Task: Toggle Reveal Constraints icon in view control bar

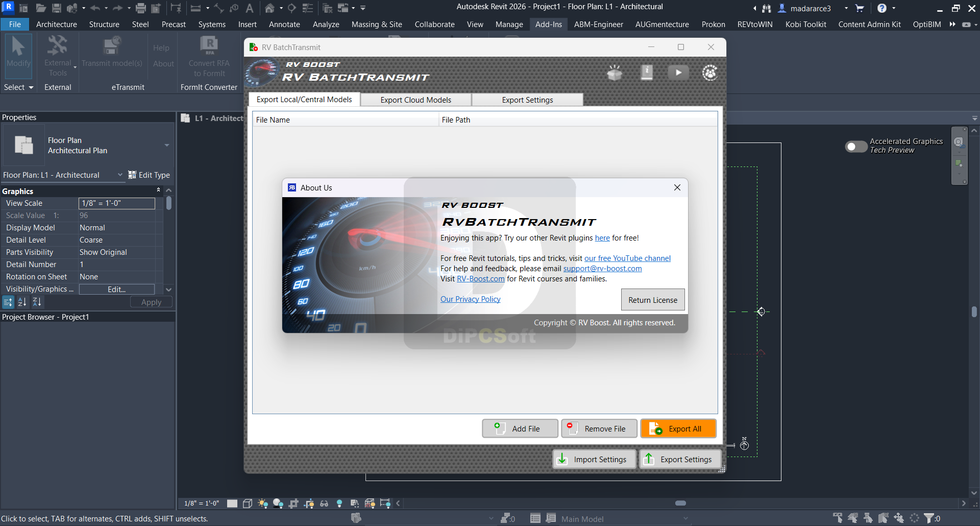Action: [385, 504]
